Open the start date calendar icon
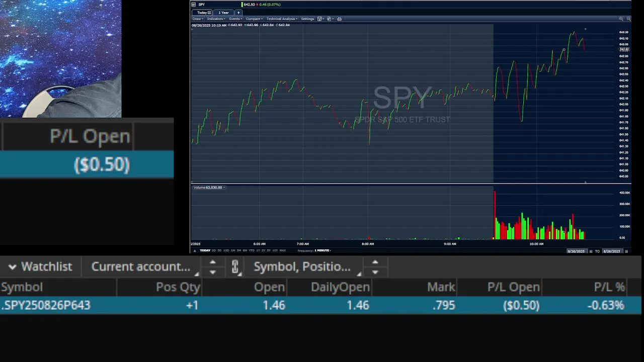Image resolution: width=644 pixels, height=362 pixels. 591,251
